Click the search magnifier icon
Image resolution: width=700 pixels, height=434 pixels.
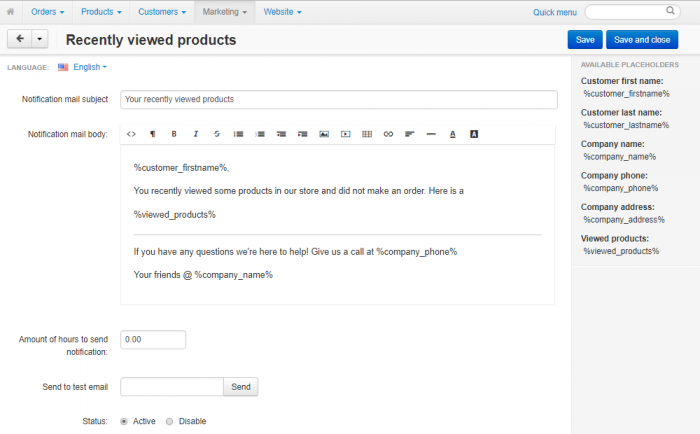(x=670, y=11)
